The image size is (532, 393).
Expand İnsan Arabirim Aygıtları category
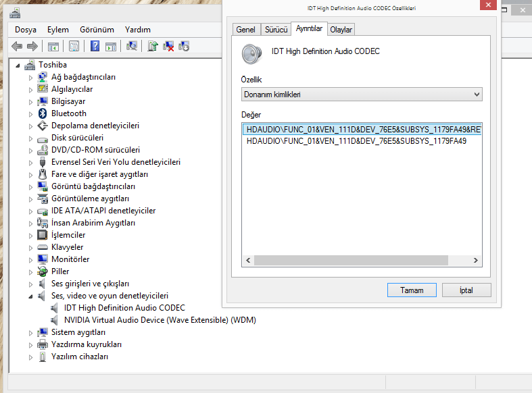(x=30, y=224)
